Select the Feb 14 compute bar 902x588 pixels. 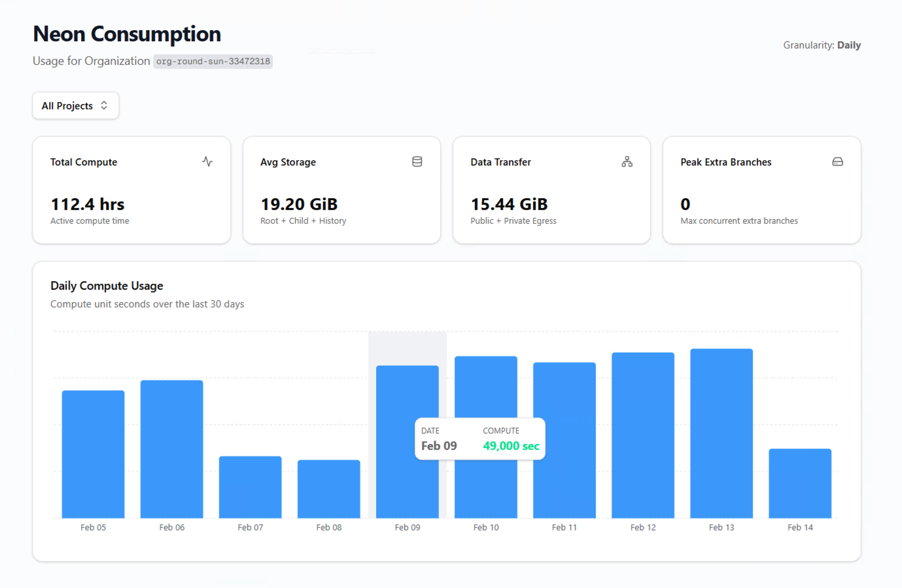tap(800, 483)
